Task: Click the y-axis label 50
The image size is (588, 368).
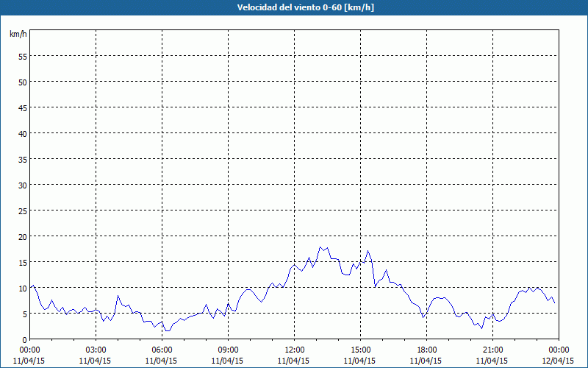Action: [x=23, y=82]
